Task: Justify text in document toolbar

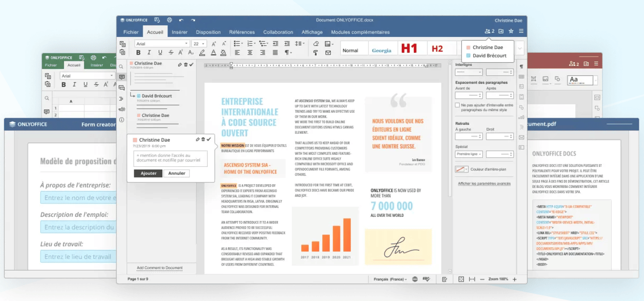Action: click(275, 53)
